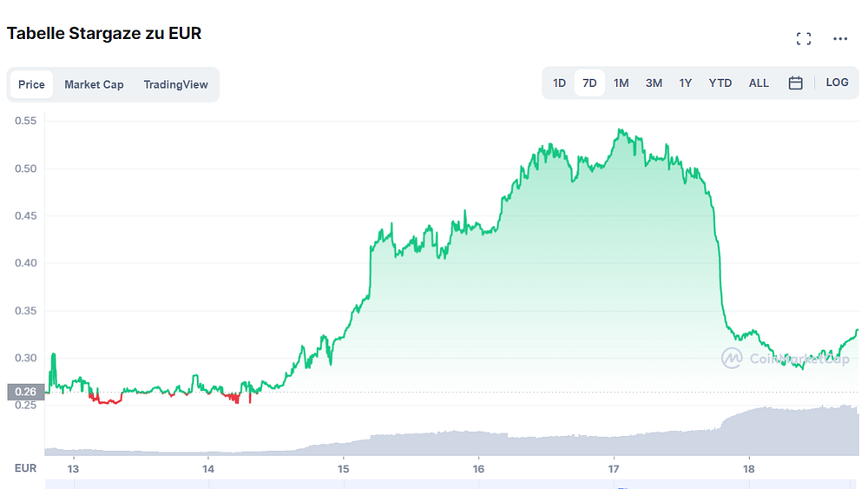Open the three-dot more options menu
868x489 pixels.
click(839, 39)
